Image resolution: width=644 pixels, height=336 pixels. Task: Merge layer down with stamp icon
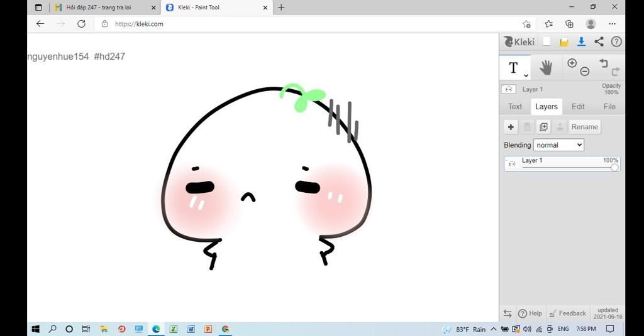[x=559, y=127]
